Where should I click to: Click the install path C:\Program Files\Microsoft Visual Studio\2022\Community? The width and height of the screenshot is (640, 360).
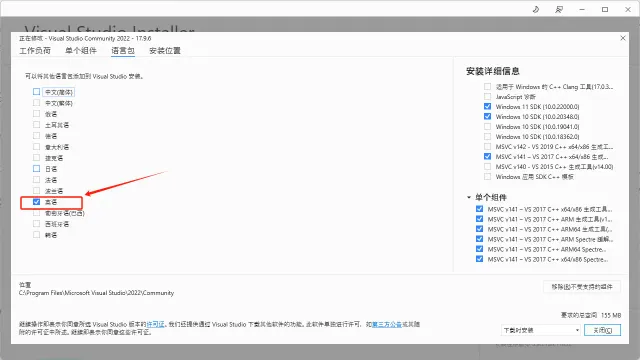click(96, 293)
